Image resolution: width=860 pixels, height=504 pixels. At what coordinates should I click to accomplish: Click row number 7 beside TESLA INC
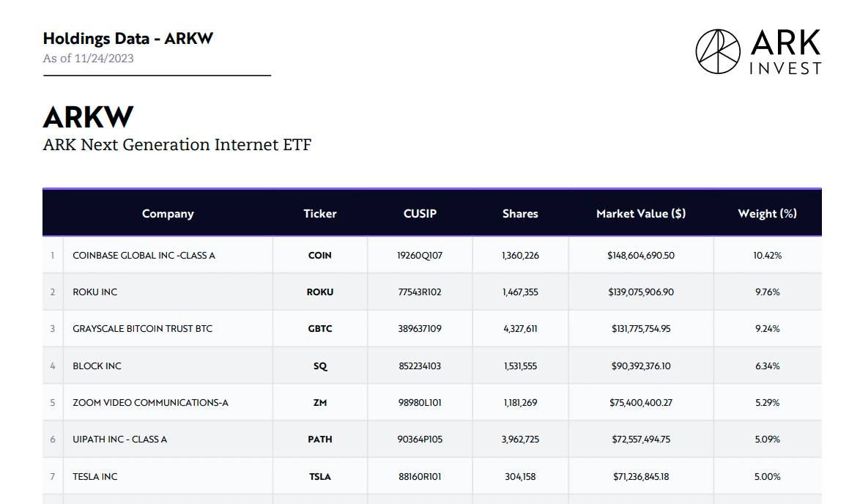(53, 477)
